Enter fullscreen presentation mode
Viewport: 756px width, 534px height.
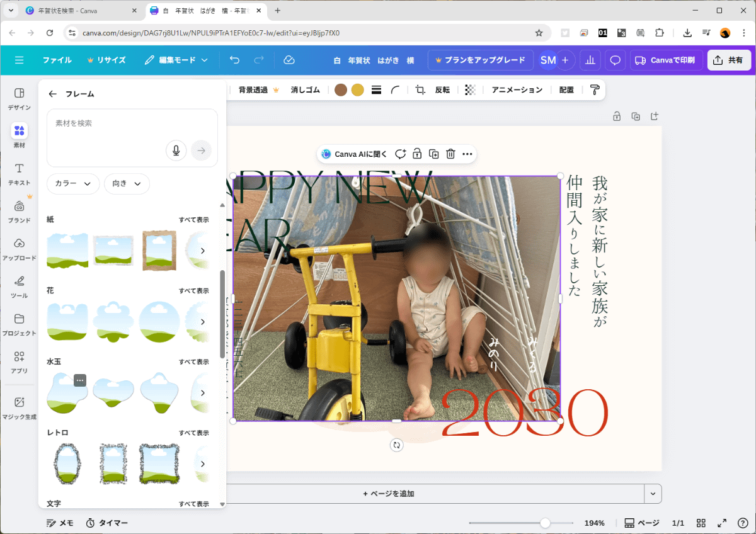tap(723, 523)
